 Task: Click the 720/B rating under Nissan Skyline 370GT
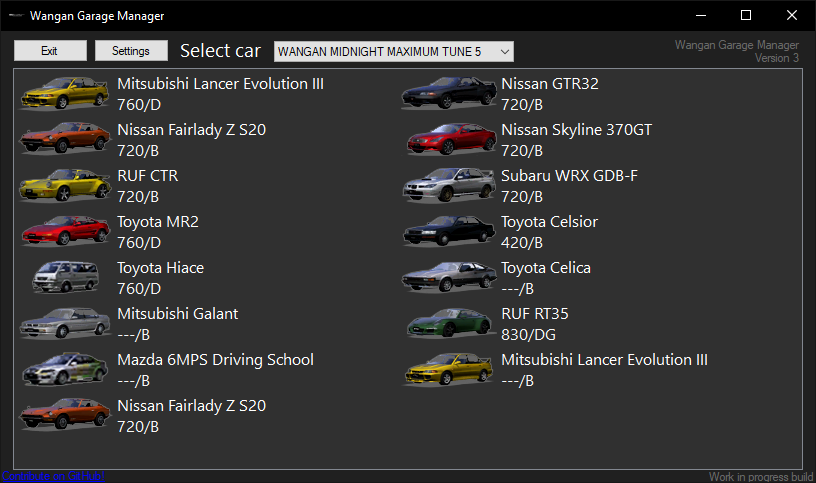pos(522,151)
